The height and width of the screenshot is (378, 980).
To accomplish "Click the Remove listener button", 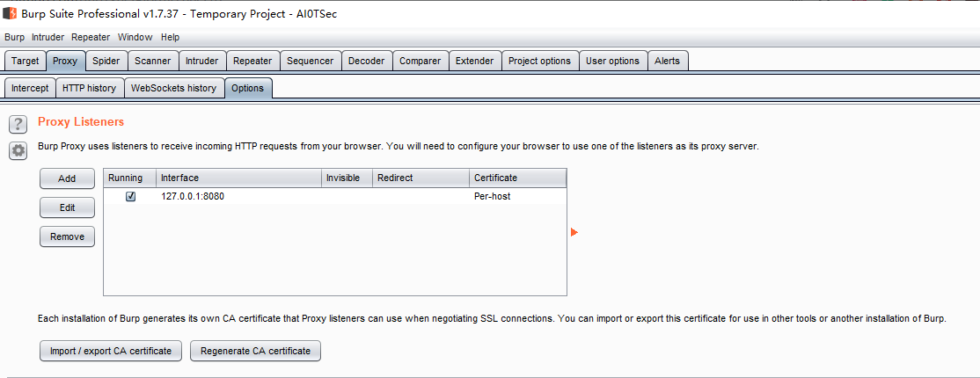I will click(x=67, y=236).
